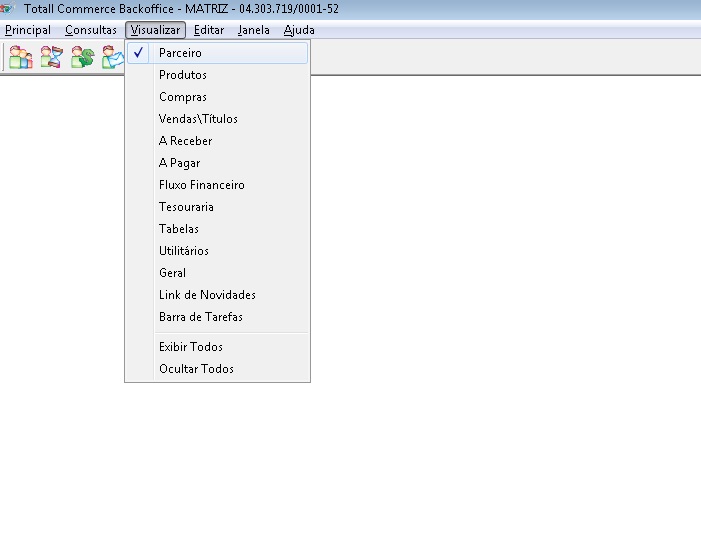Open the Consultas menu
Viewport: 701px width, 545px height.
click(x=91, y=30)
